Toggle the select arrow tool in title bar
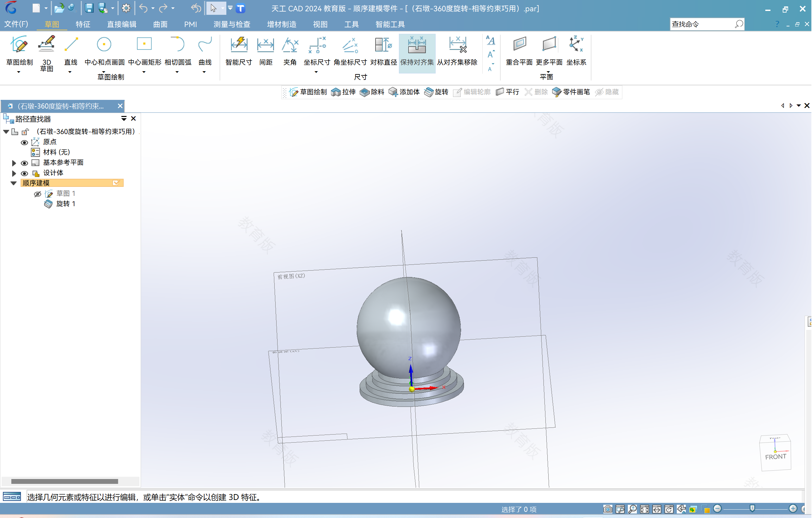 coord(213,8)
